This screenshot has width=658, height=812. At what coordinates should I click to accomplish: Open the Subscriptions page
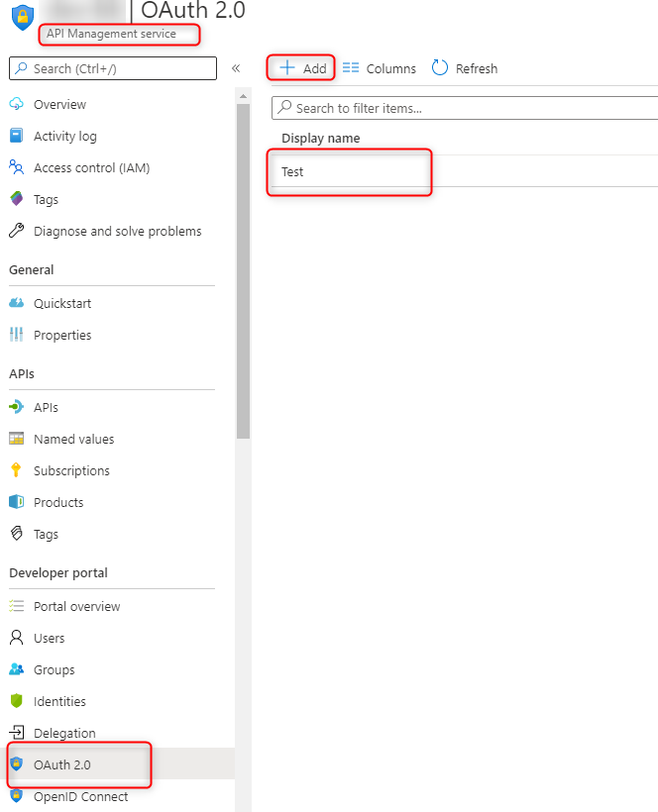coord(74,470)
